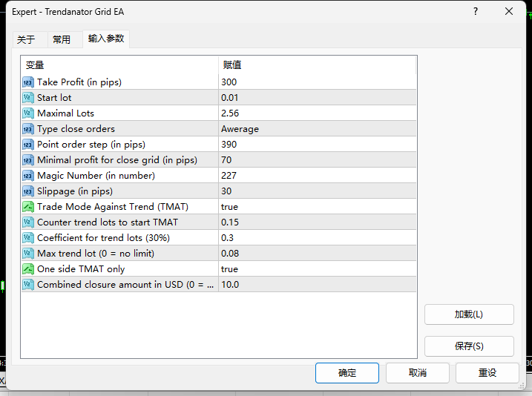Select Coefficient for trend lots (30%) label
This screenshot has width=532, height=396.
(x=103, y=238)
